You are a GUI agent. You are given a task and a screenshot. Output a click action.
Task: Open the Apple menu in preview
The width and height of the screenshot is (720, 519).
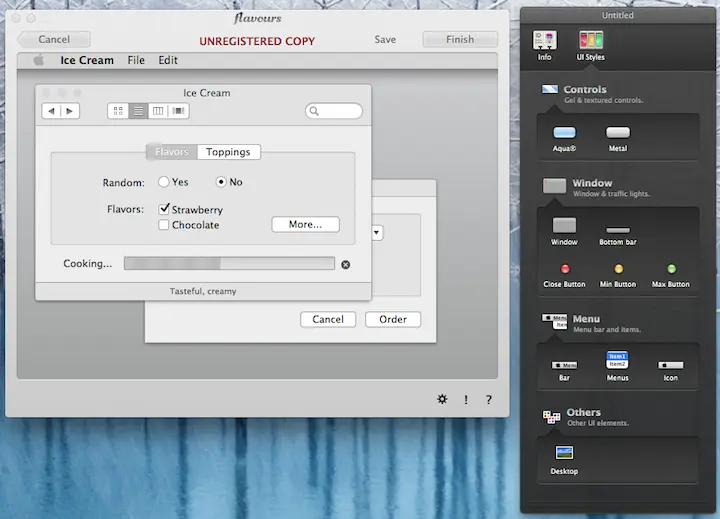click(x=39, y=60)
